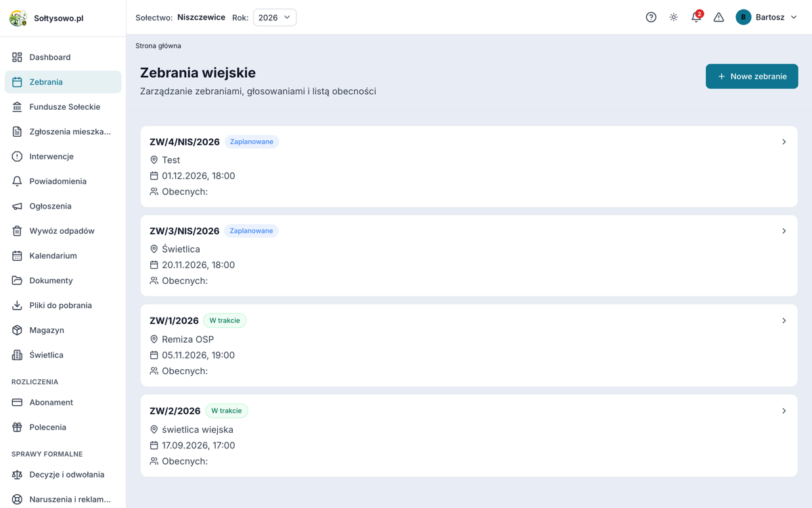Open notifications bell with badge
This screenshot has height=508, width=812.
pyautogui.click(x=696, y=17)
